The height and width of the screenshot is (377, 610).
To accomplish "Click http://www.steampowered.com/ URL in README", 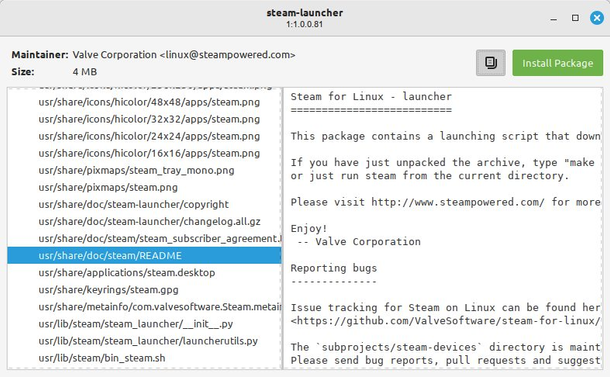I will 458,202.
